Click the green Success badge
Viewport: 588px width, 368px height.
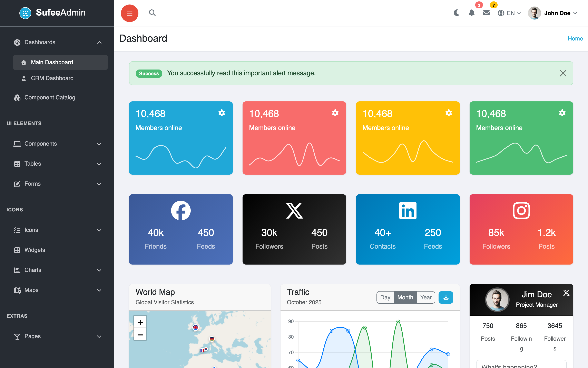coord(149,74)
